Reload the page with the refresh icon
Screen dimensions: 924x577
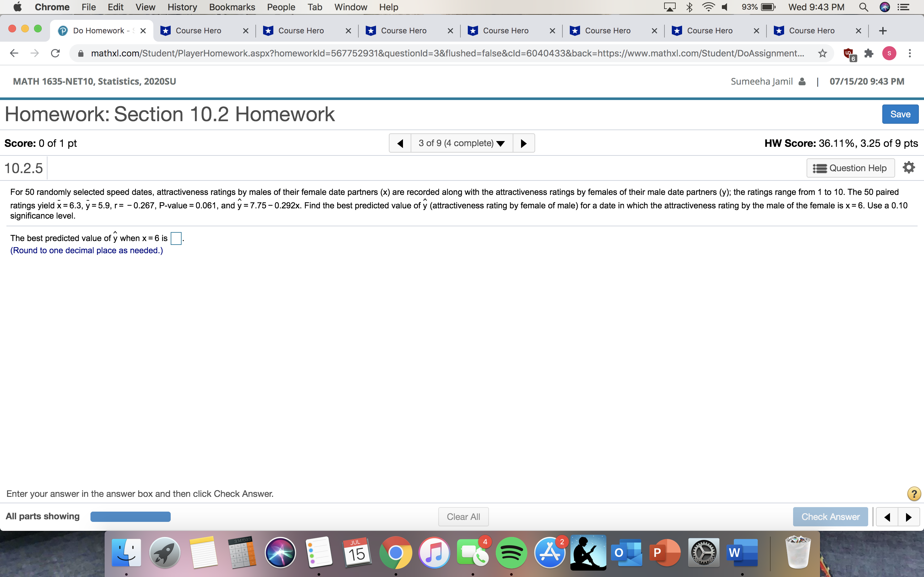coord(55,53)
